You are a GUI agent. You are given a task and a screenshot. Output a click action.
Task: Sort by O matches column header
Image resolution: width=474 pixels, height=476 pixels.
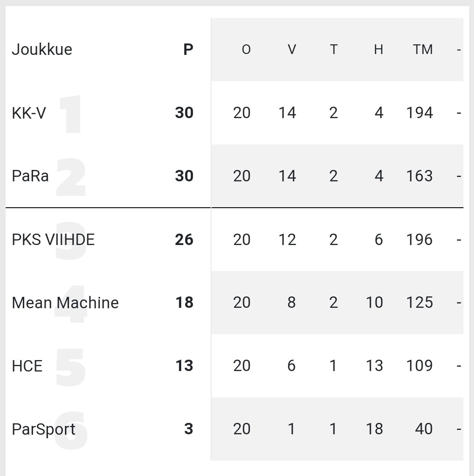(246, 50)
